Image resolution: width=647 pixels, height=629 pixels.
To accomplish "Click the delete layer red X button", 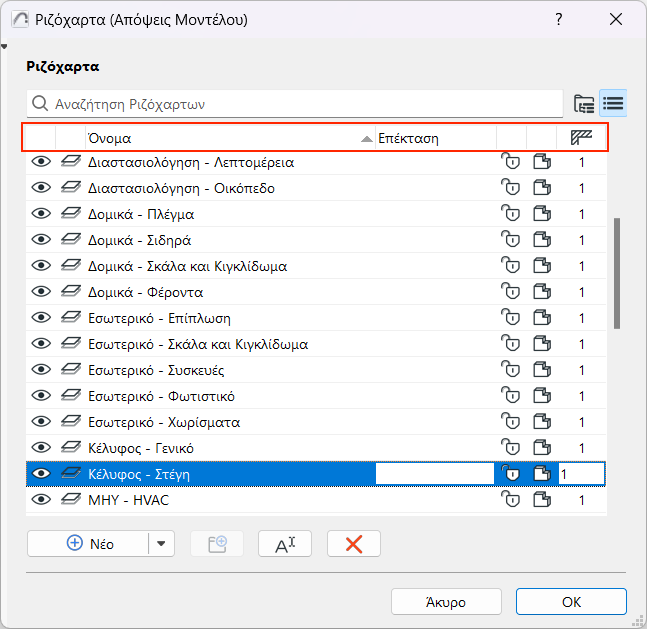I will pyautogui.click(x=353, y=544).
